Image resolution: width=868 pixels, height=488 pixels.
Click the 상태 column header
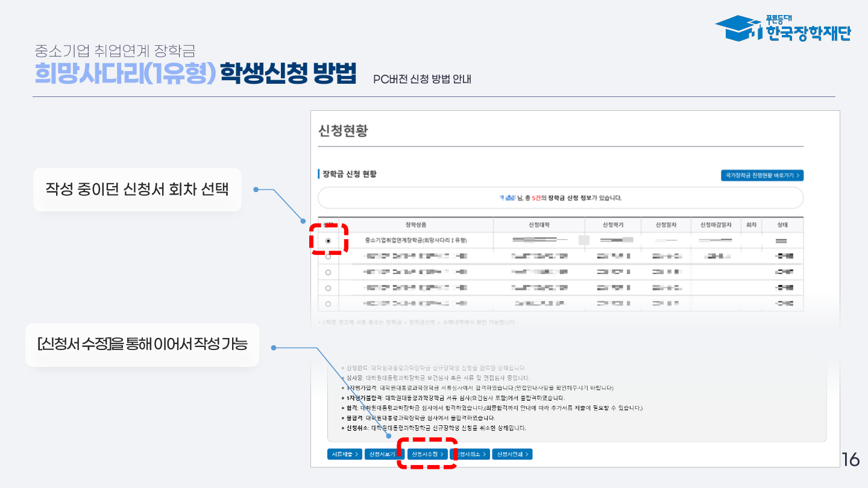pyautogui.click(x=782, y=225)
